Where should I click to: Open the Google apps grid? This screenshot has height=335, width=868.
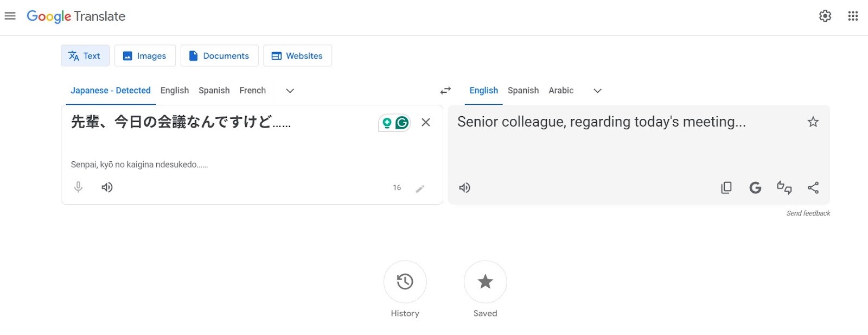pyautogui.click(x=853, y=16)
